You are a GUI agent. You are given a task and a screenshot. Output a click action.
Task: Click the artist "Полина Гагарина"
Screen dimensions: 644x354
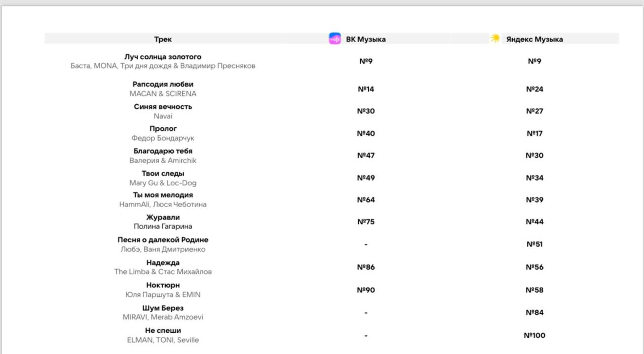(x=163, y=226)
